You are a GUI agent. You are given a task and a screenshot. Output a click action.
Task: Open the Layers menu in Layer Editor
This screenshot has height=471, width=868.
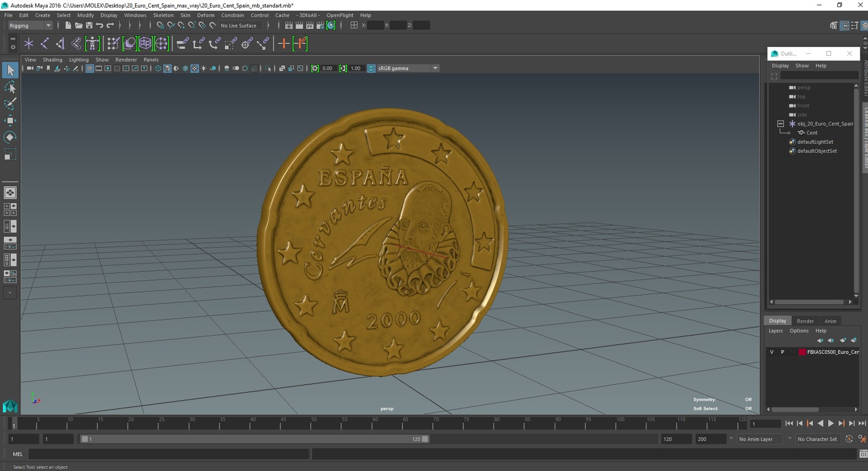775,331
